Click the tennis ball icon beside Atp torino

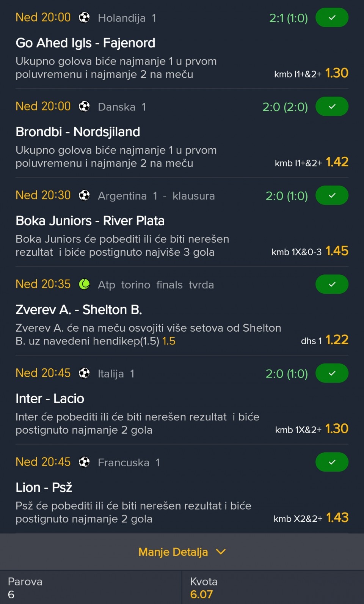[x=84, y=284]
